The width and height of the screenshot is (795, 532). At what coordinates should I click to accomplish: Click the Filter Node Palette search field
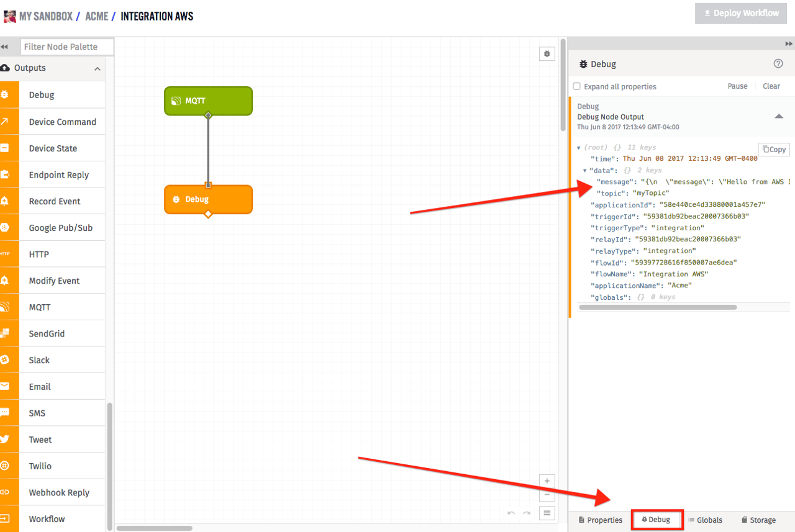tap(67, 47)
